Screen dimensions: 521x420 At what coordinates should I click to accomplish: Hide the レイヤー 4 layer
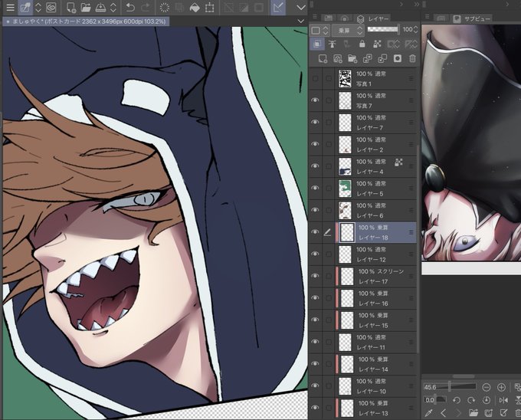pyautogui.click(x=315, y=166)
